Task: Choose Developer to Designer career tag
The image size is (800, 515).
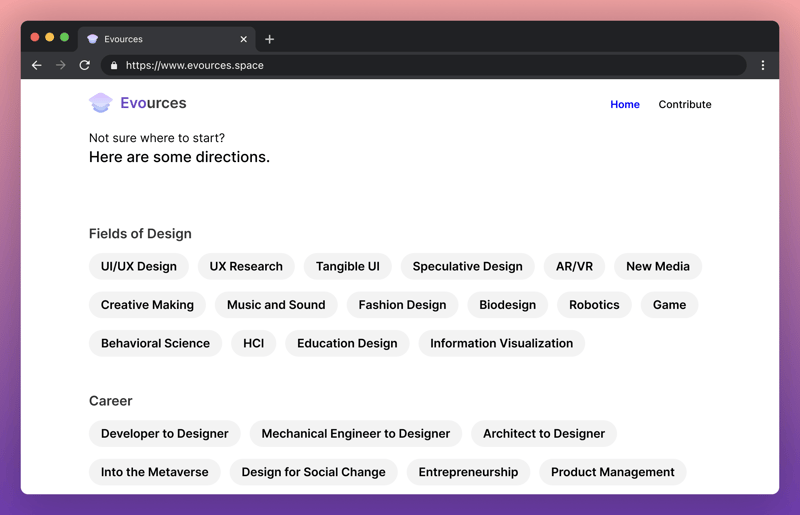Action: pos(165,434)
